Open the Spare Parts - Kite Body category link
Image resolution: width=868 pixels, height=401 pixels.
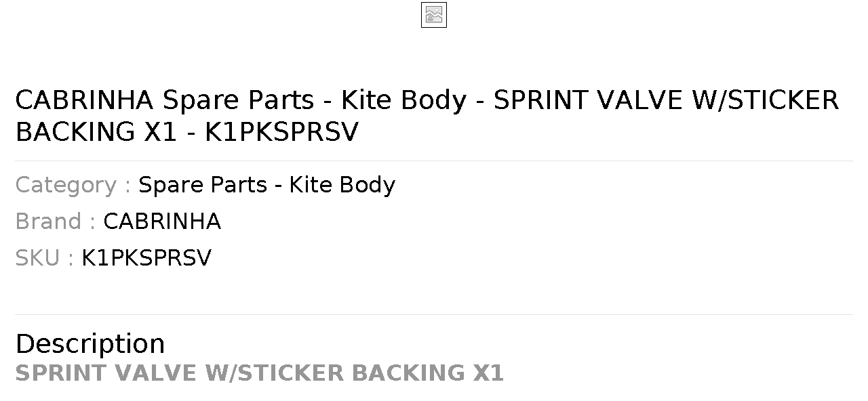(267, 185)
